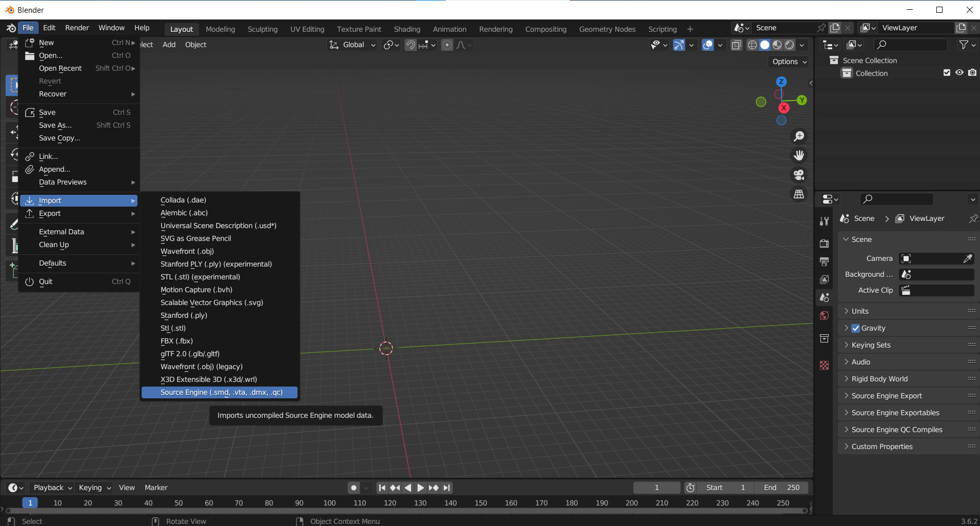Open the Texture properties tab

(x=825, y=365)
